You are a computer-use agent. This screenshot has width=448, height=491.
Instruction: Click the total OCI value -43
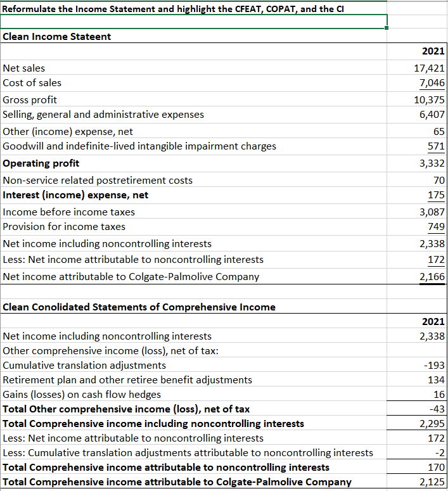(417, 409)
